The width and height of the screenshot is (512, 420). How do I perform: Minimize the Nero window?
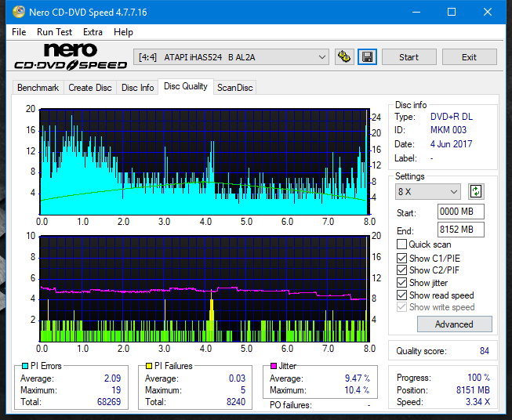[416, 12]
